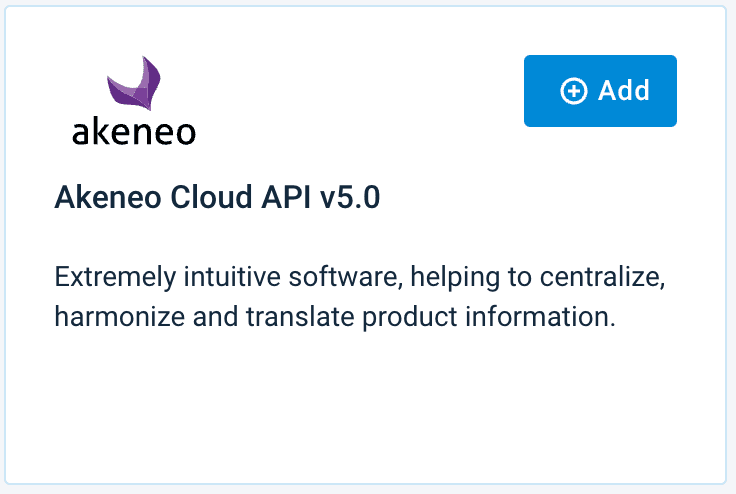
Task: Open the Akeneo Cloud API v5.0 title
Action: (217, 198)
